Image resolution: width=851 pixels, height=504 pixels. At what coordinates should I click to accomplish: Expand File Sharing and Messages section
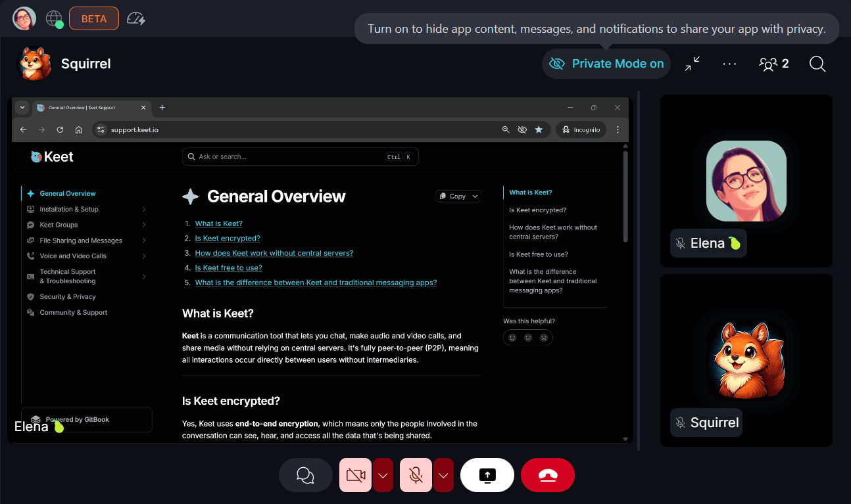point(144,241)
